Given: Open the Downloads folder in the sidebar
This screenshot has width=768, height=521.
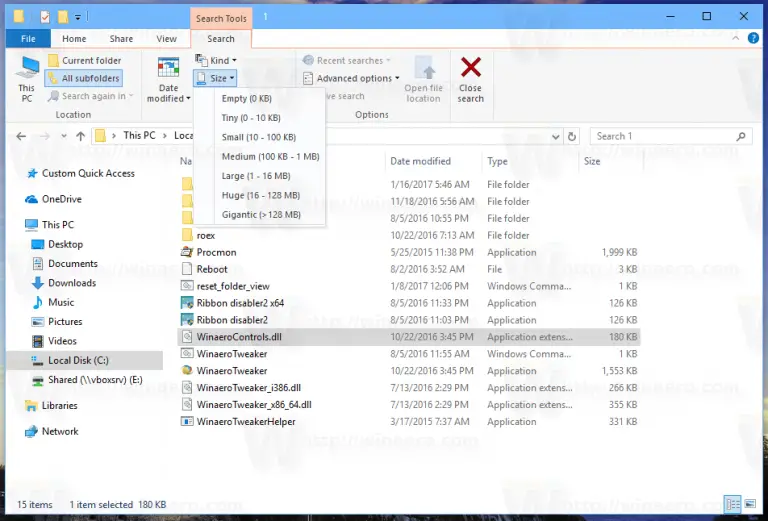Looking at the screenshot, I should pos(71,283).
